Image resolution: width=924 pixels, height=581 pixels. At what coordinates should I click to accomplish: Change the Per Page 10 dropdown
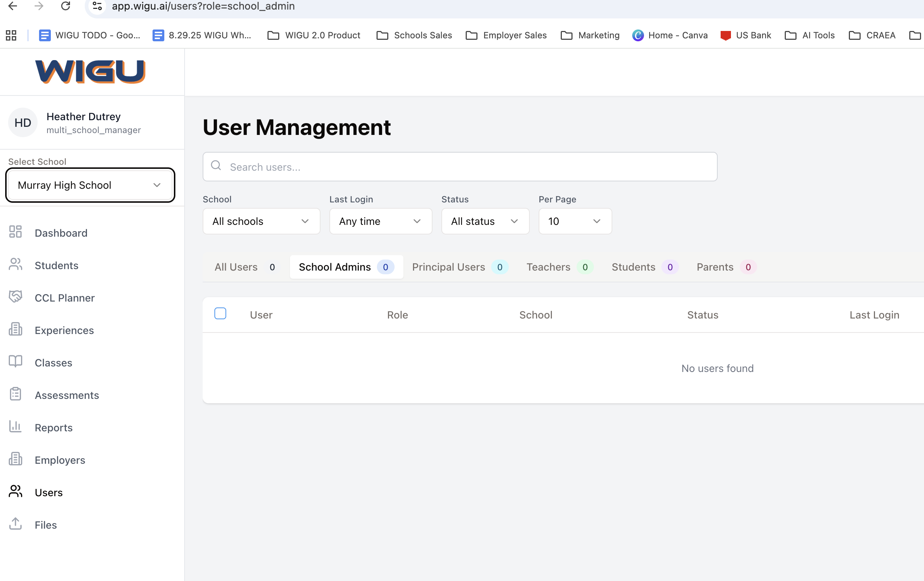[x=574, y=221]
